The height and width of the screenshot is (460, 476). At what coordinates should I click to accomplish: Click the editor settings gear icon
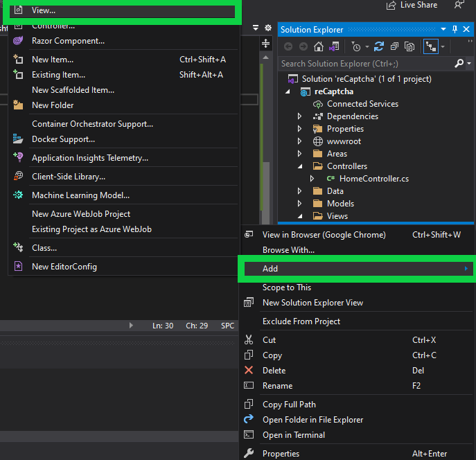click(268, 28)
